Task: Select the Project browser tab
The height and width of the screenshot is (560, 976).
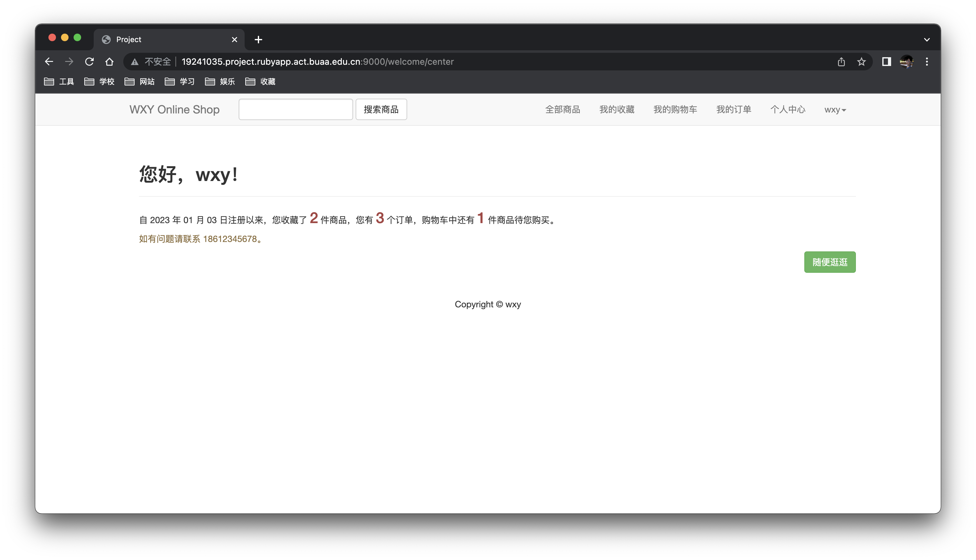Action: (x=169, y=40)
